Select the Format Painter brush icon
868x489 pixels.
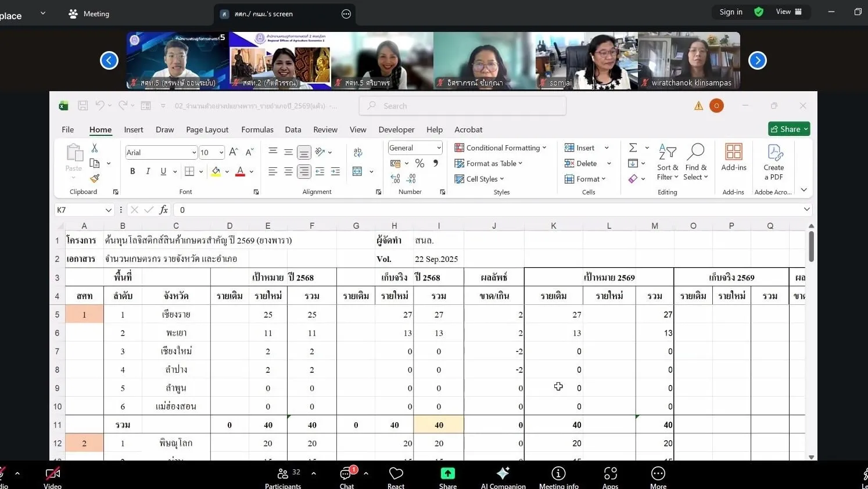95,178
